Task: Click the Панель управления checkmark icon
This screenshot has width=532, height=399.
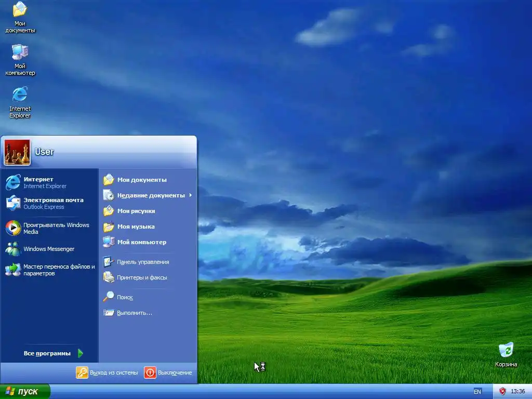Action: (109, 262)
